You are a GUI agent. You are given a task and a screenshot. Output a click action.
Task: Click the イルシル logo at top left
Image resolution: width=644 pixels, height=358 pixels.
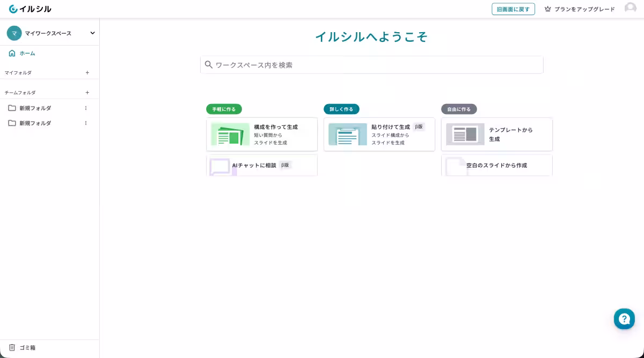tap(31, 9)
